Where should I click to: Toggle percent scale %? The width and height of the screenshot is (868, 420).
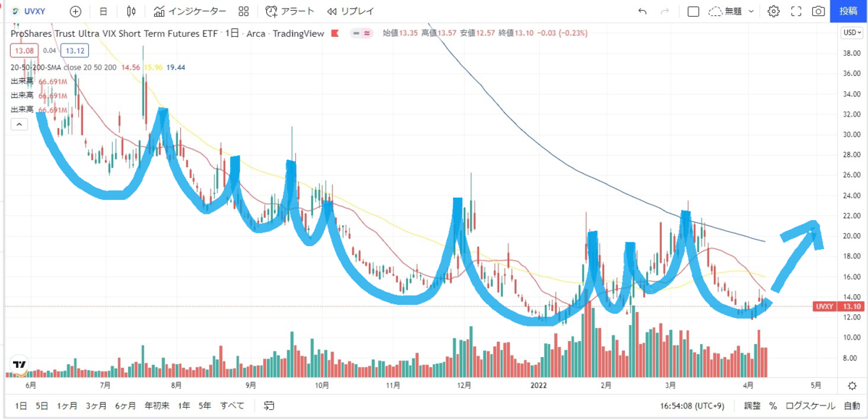point(773,406)
